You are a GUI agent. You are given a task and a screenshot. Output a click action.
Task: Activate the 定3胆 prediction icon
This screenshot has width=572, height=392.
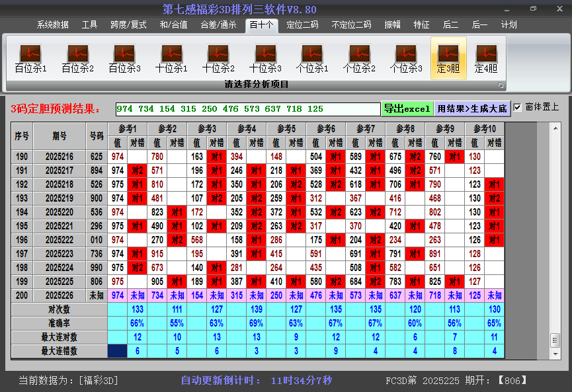click(x=448, y=58)
